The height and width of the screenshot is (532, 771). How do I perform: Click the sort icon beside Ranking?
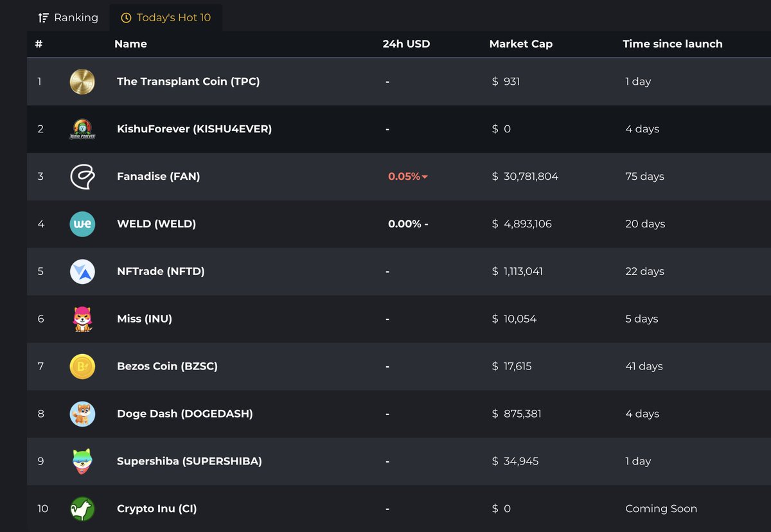[x=43, y=17]
